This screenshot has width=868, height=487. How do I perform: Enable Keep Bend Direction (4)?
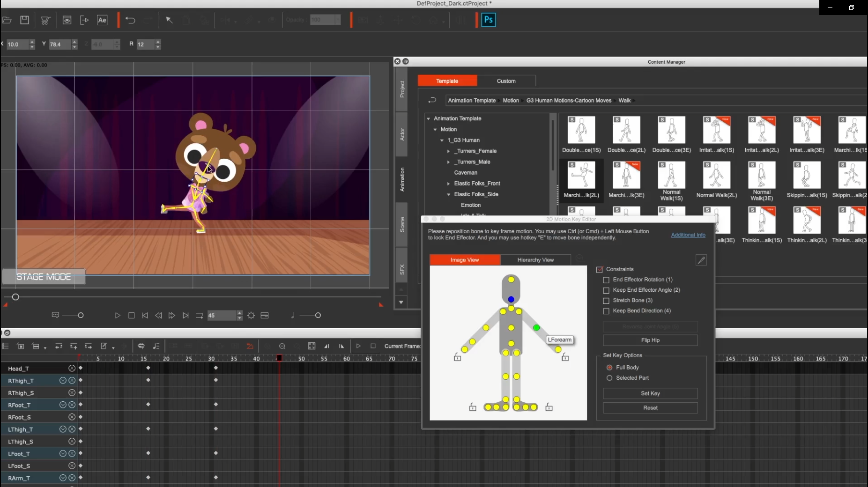click(x=606, y=311)
